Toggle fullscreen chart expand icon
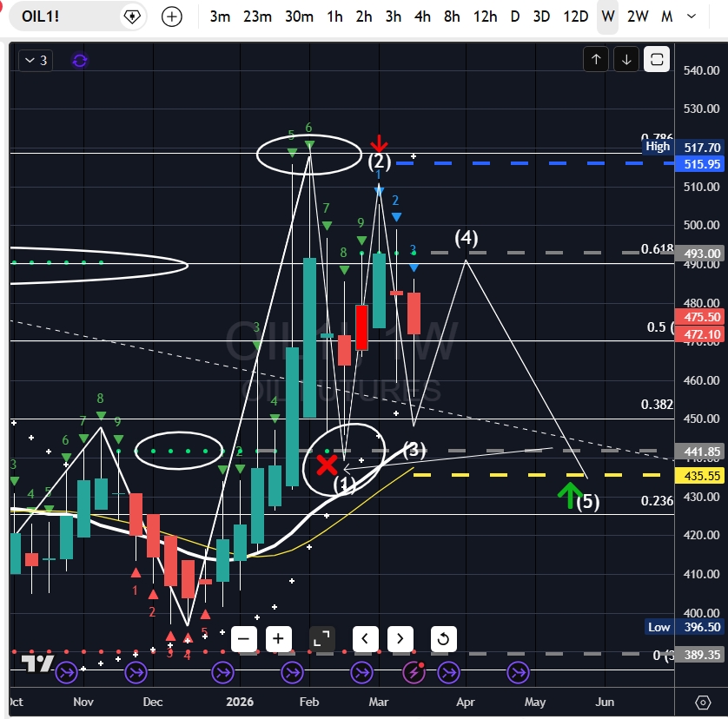The height and width of the screenshot is (719, 728). point(321,639)
